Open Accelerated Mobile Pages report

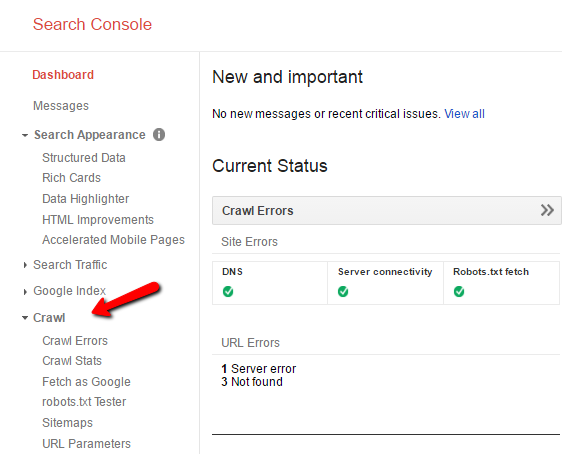114,240
